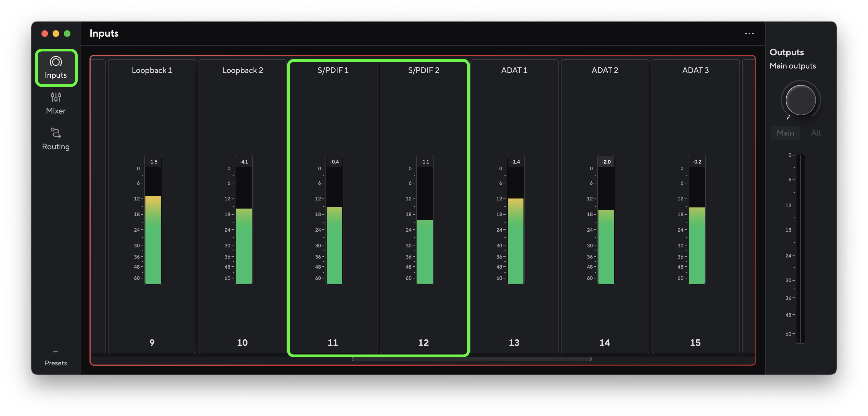Click the Outputs heading label
868x416 pixels.
(786, 52)
